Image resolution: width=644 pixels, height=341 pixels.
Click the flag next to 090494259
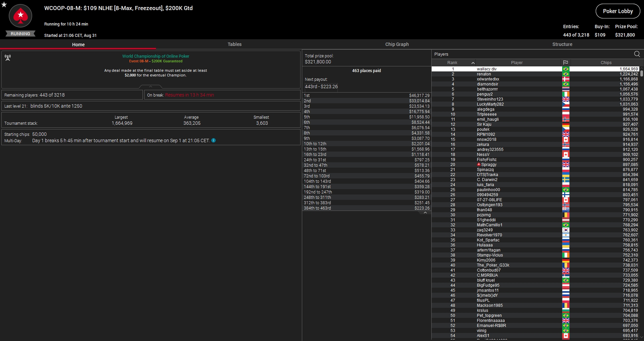point(566,195)
